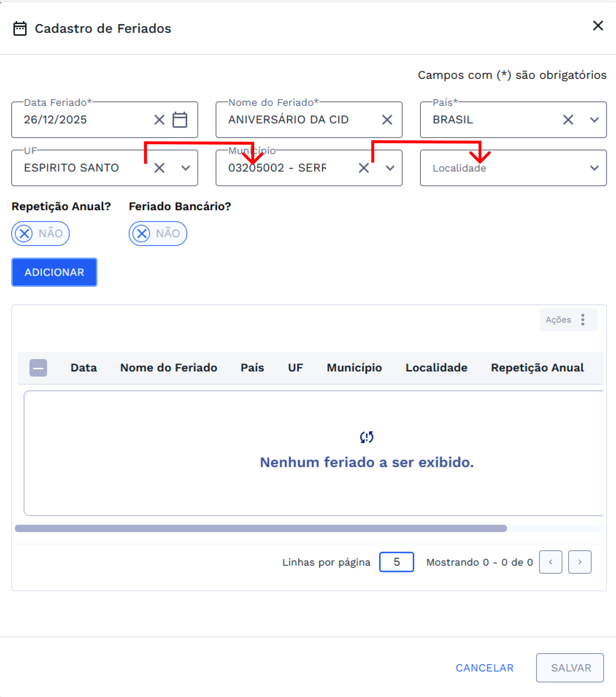Expand the UF dropdown
Screen dimensions: 616x697
[186, 168]
